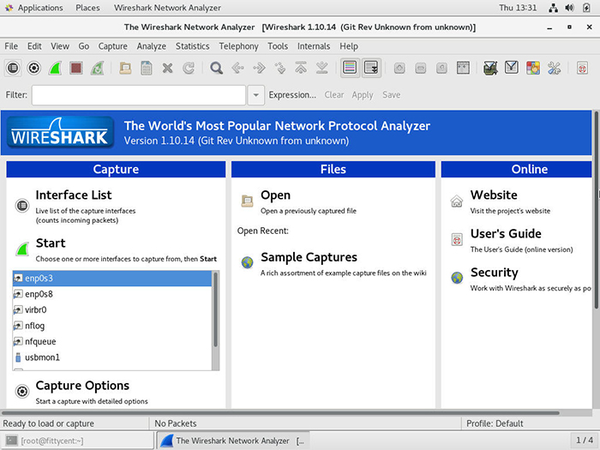Open the File menu

click(11, 46)
